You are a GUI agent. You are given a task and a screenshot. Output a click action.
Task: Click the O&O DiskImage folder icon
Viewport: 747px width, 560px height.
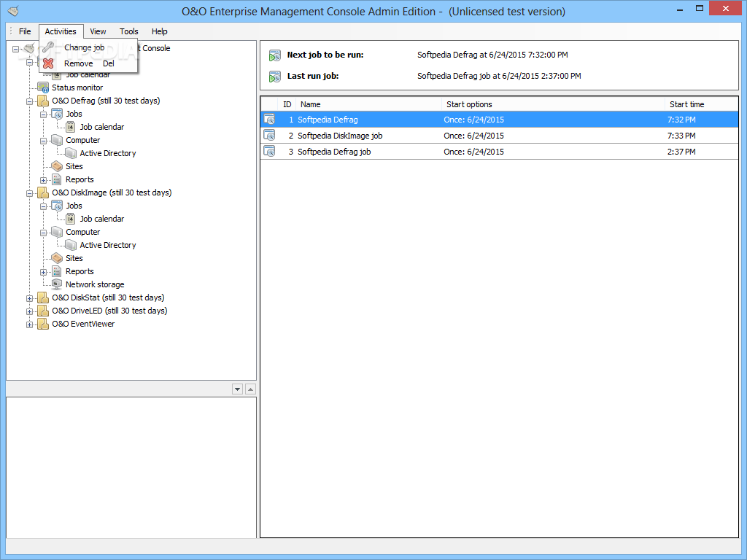(x=43, y=192)
